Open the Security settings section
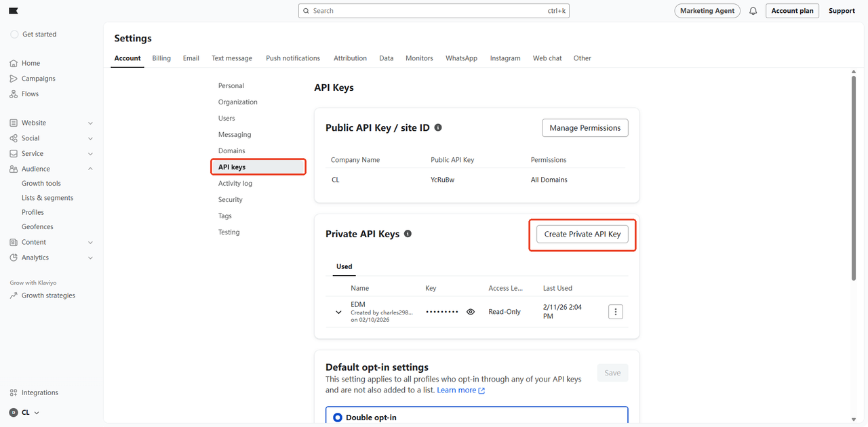This screenshot has width=868, height=427. 231,200
